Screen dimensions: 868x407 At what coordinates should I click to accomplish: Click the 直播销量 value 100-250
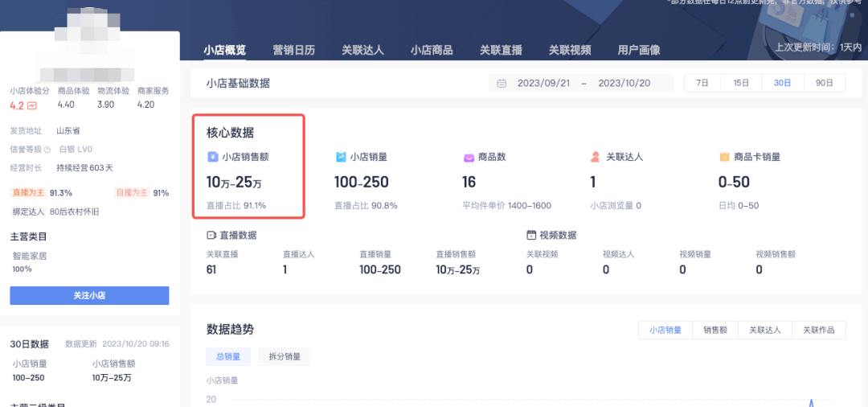379,269
